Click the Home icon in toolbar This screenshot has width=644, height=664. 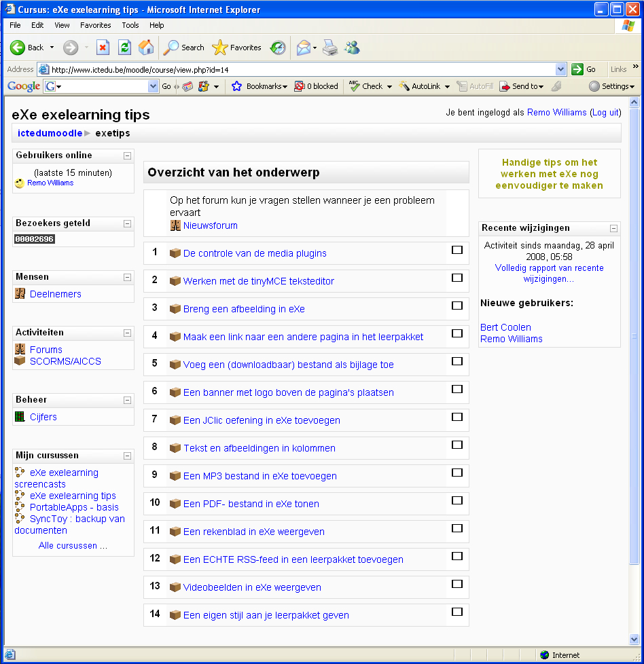coord(146,48)
